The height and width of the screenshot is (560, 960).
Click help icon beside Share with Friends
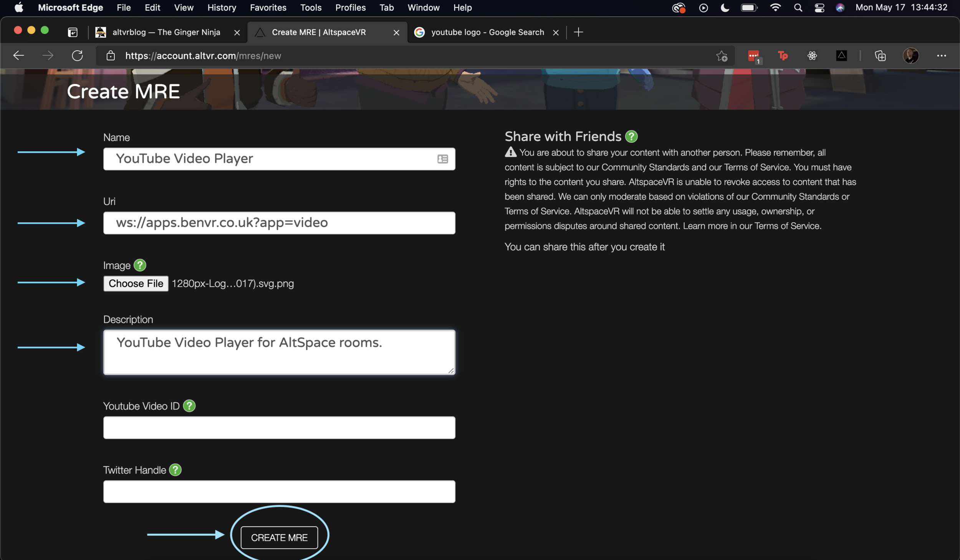(631, 136)
